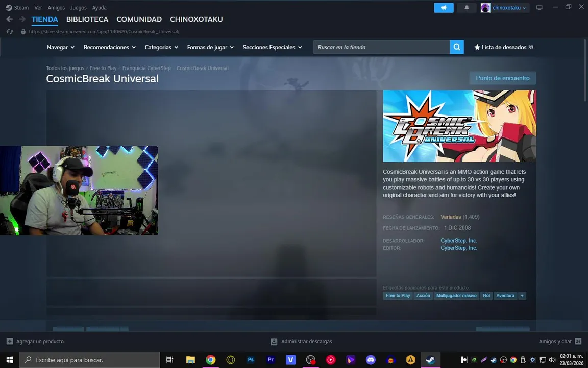Launch Google Chrome from the taskbar
This screenshot has width=588, height=368.
(211, 360)
